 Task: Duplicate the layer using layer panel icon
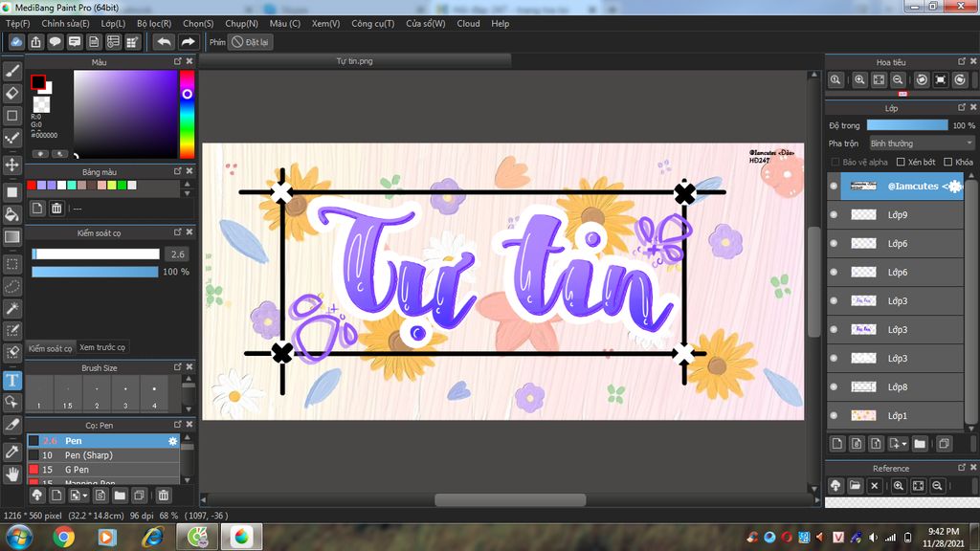point(944,444)
